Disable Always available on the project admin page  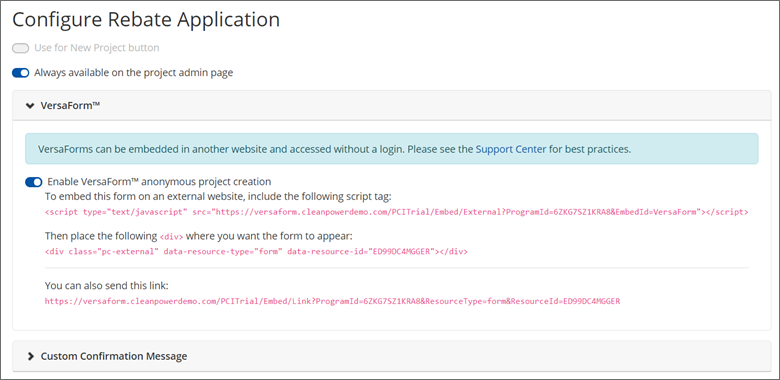tap(21, 73)
